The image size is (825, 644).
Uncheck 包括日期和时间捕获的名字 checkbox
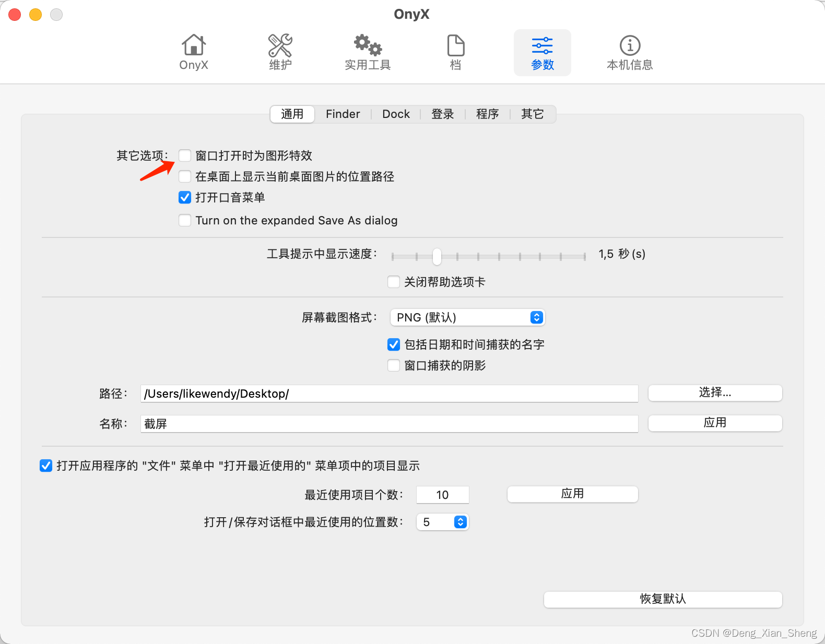click(x=394, y=344)
